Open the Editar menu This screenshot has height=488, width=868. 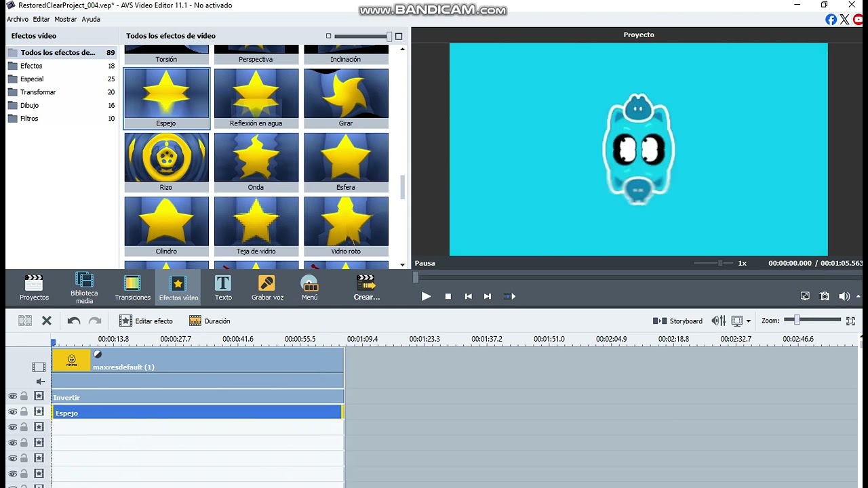click(41, 20)
